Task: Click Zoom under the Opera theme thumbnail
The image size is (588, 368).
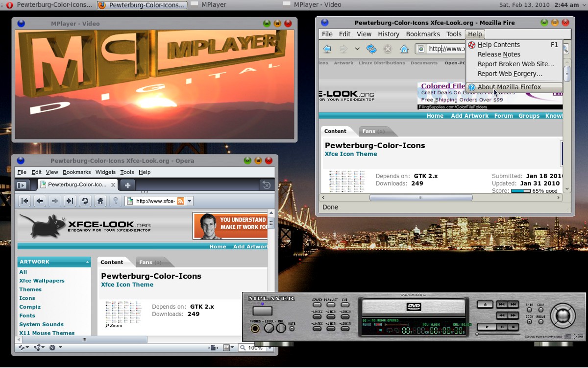Action: point(114,325)
